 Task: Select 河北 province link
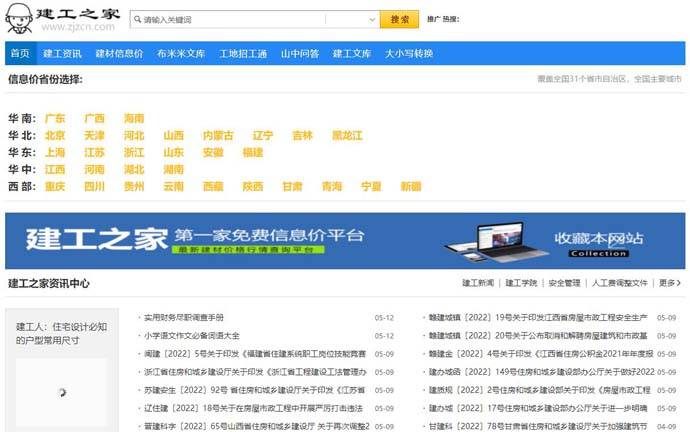pos(134,135)
